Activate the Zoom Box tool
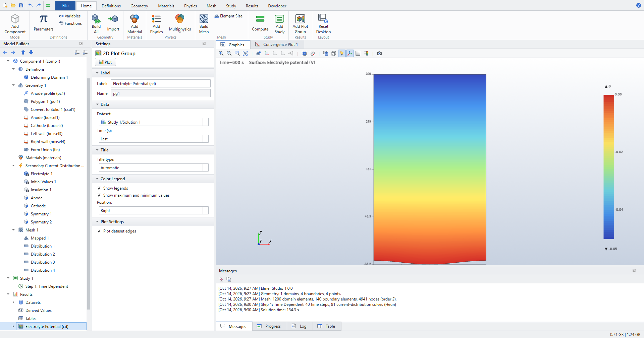Image resolution: width=644 pixels, height=338 pixels. tap(237, 53)
